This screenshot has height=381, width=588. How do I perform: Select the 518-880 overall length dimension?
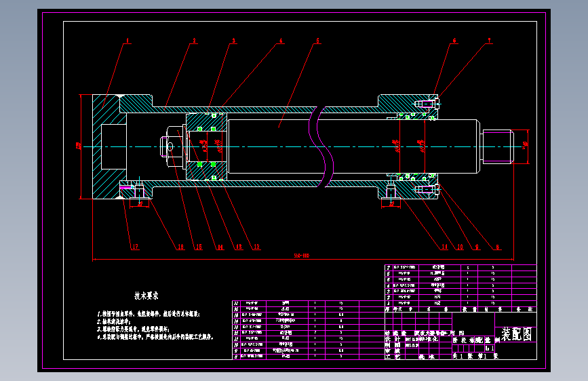(302, 256)
